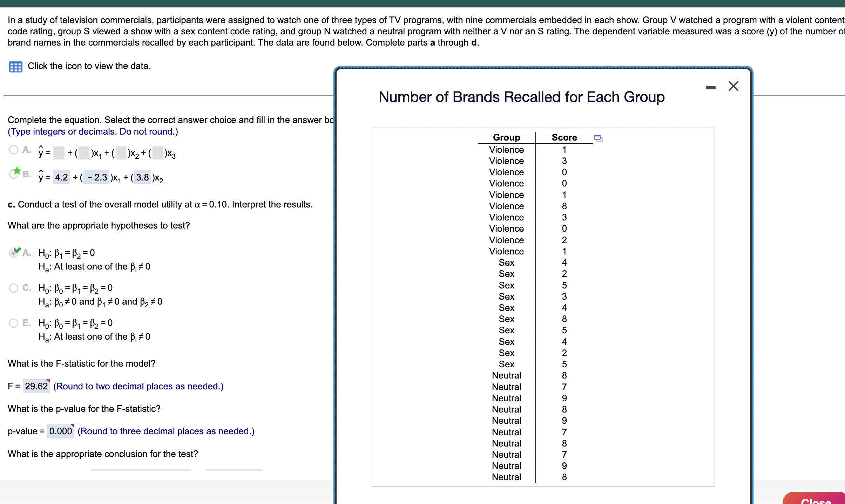Select equation option A radio button

(14, 150)
